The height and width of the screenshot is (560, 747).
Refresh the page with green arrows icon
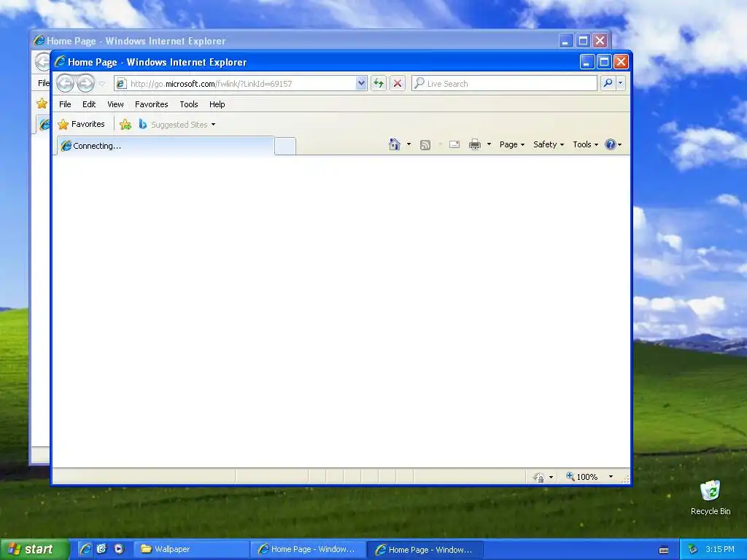[379, 83]
